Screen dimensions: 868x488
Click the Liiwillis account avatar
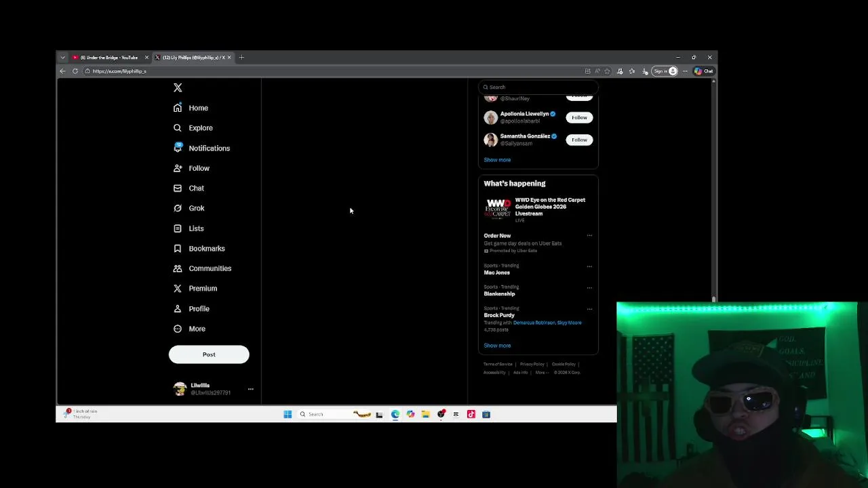pyautogui.click(x=180, y=389)
